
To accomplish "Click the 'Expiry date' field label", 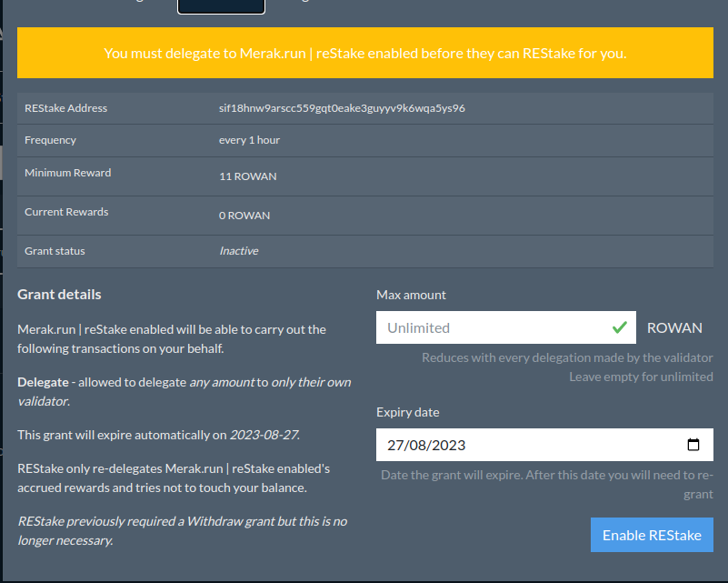I will pyautogui.click(x=408, y=412).
